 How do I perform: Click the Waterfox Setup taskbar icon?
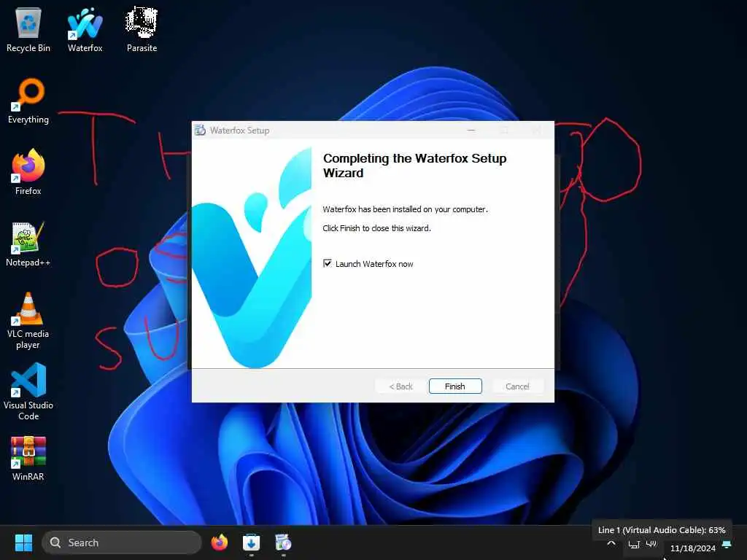(x=283, y=542)
